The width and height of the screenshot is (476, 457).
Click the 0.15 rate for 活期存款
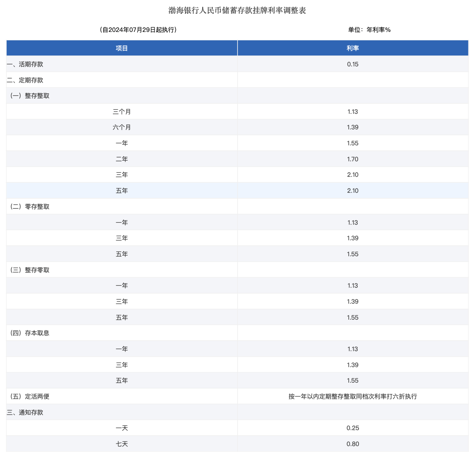pyautogui.click(x=353, y=64)
